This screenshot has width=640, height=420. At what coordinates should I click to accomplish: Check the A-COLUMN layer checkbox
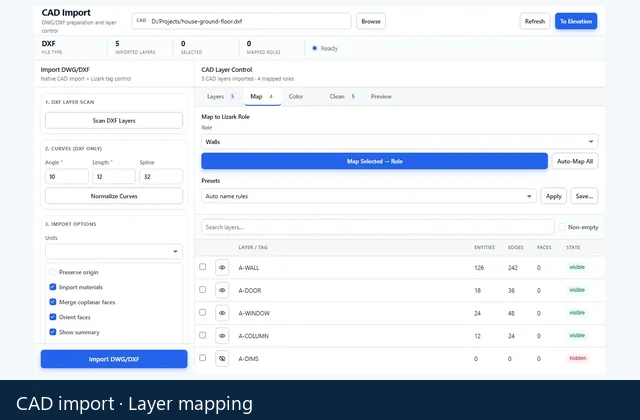coord(202,335)
